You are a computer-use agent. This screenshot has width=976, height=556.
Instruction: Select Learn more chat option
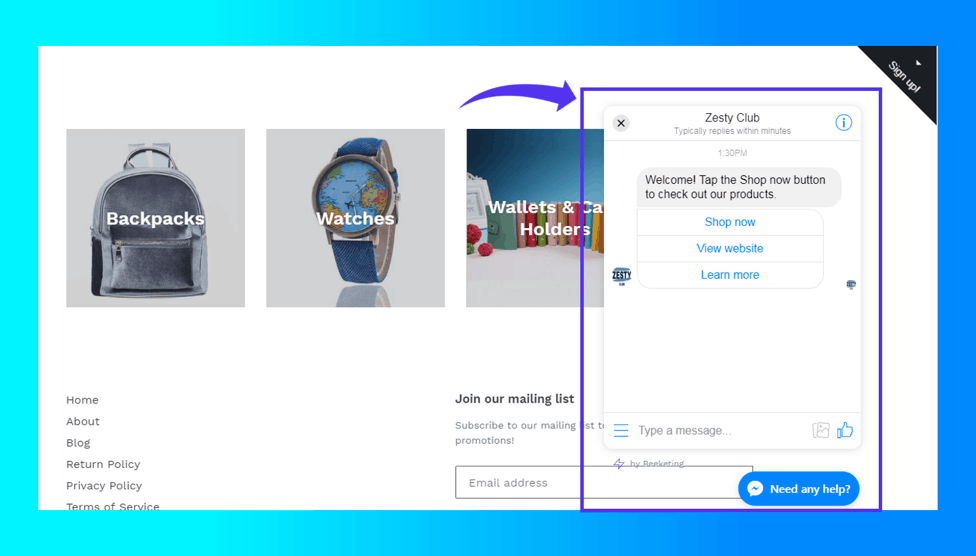729,275
